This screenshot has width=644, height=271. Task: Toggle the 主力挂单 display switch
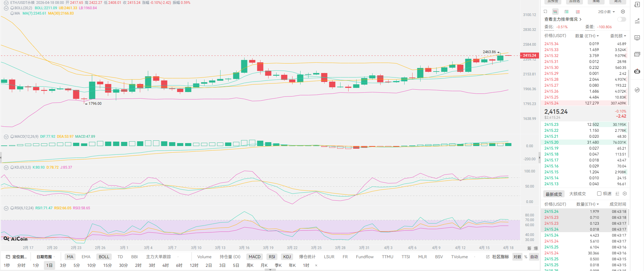[x=621, y=19]
